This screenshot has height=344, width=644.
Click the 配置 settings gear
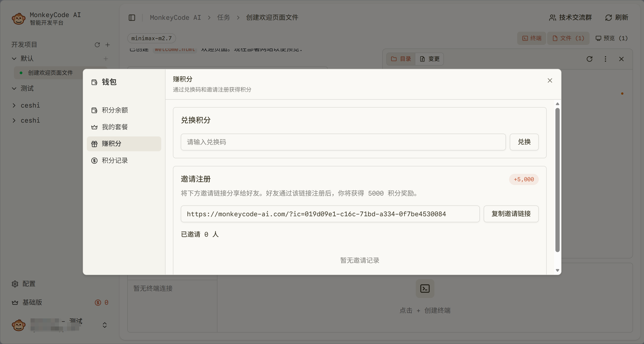tap(15, 284)
